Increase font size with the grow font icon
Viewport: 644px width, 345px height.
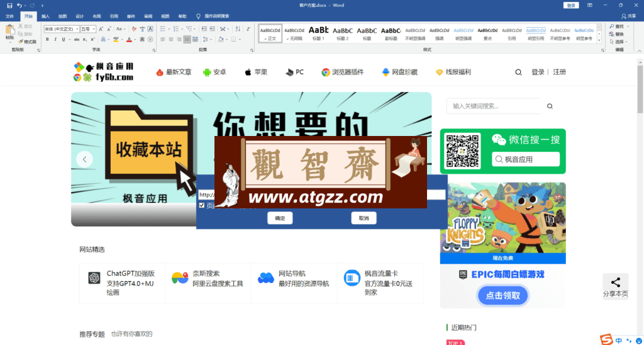[101, 29]
